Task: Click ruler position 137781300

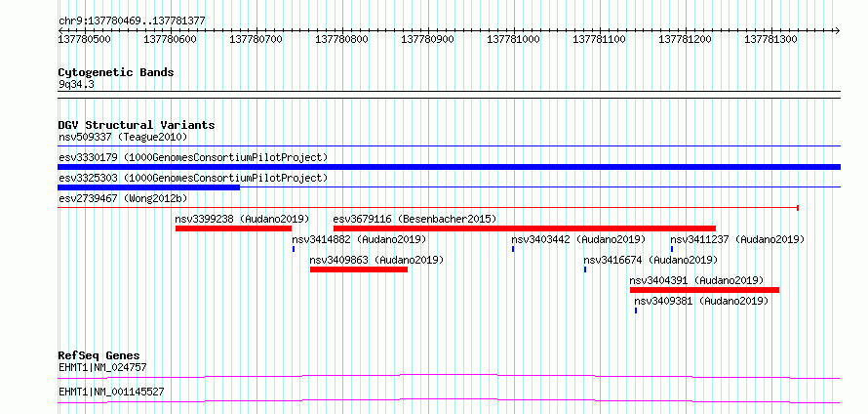Action: click(770, 39)
